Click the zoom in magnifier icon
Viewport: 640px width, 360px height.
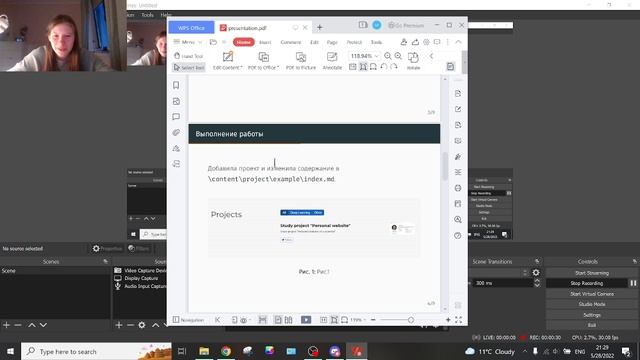[x=398, y=56]
